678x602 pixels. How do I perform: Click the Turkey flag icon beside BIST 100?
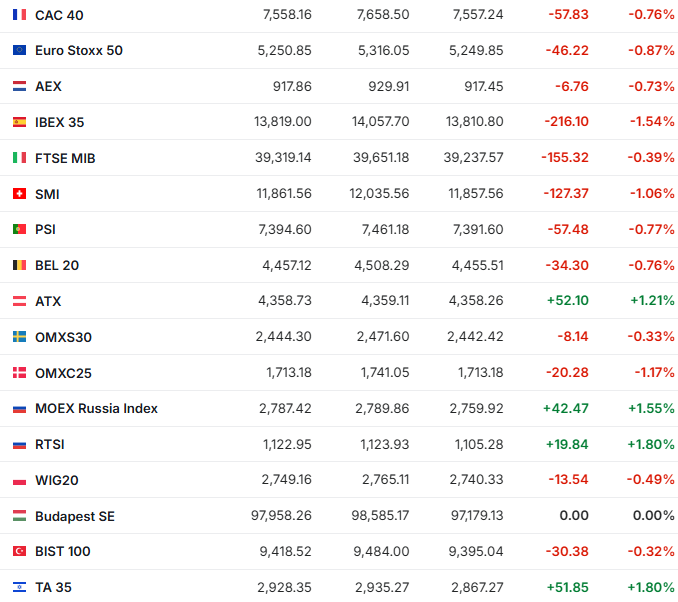pyautogui.click(x=19, y=551)
